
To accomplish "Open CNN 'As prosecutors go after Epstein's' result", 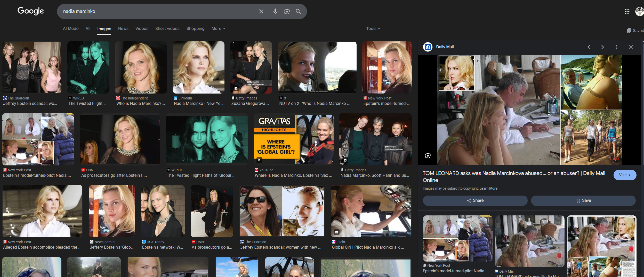I will pos(114,175).
